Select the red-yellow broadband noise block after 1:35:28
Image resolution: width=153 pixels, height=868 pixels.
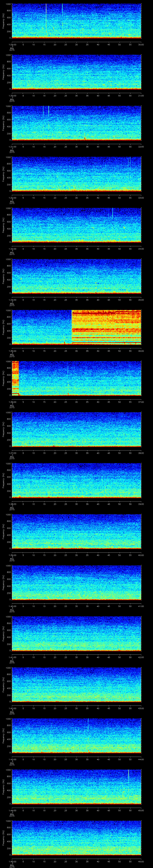(x=106, y=327)
